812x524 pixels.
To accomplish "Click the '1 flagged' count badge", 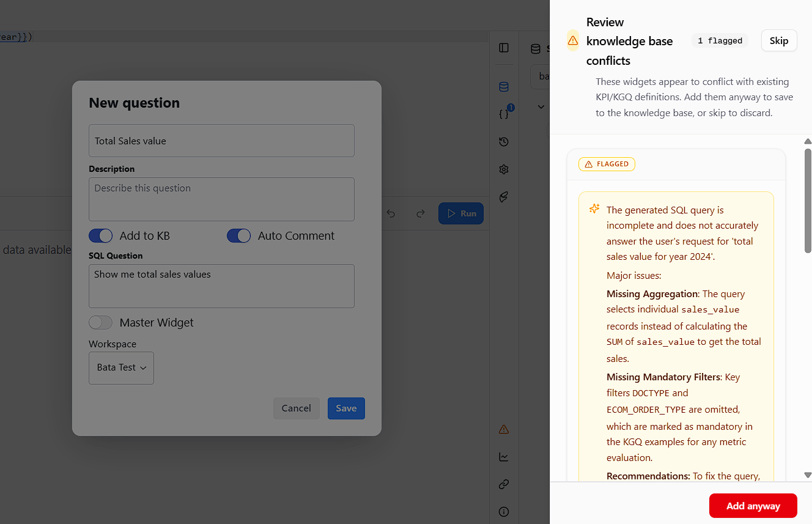I will 720,41.
